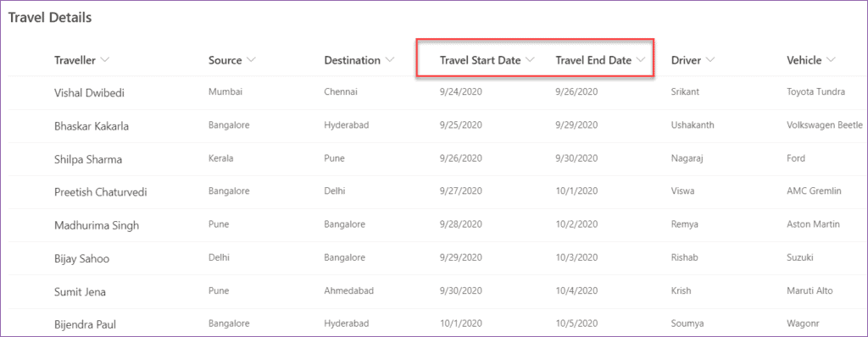Select Pune source in Madhurima Singh row
Image resolution: width=868 pixels, height=337 pixels.
pos(218,224)
